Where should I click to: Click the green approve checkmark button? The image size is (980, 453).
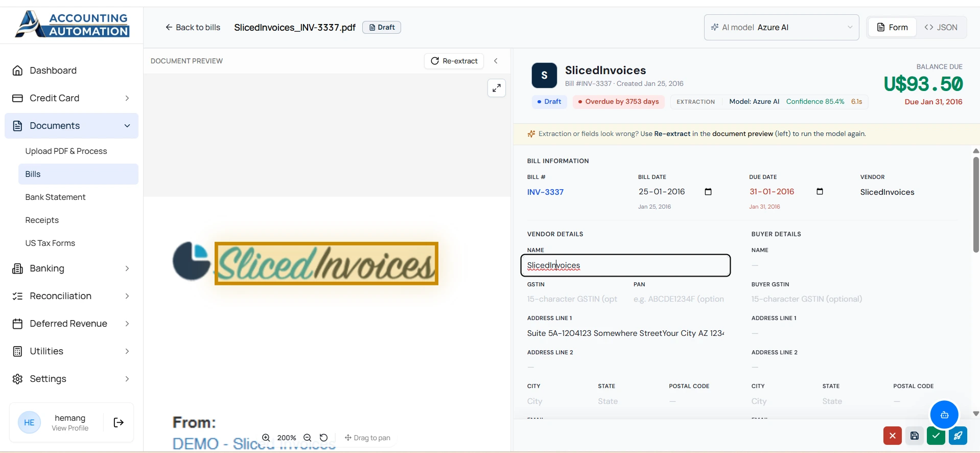(936, 436)
